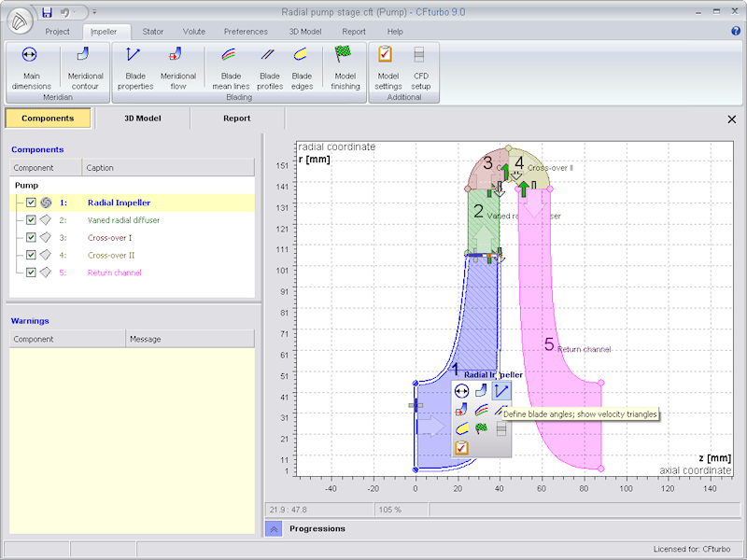Click the Caption column header

(168, 168)
